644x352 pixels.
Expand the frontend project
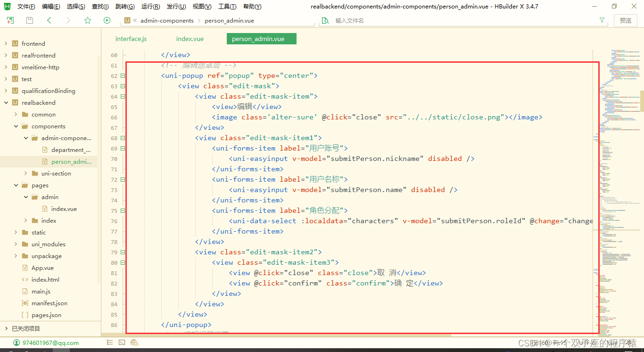(6, 43)
